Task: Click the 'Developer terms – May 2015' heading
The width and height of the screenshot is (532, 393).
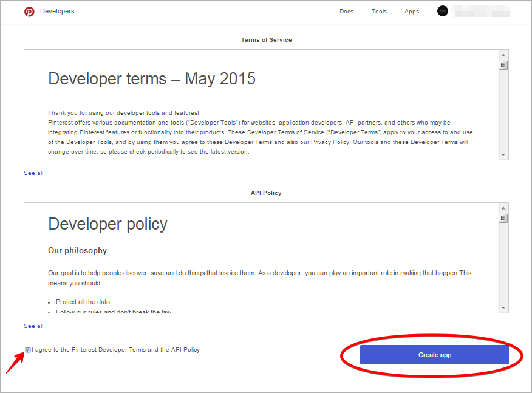Action: 152,79
